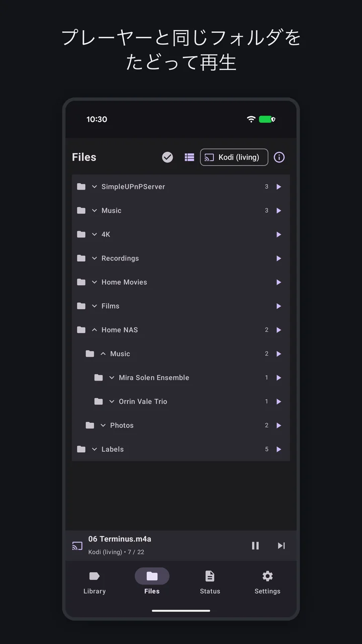Screen dimensions: 362x644
Task: Pause the 06 Terminus.m4a track
Action: tap(255, 545)
